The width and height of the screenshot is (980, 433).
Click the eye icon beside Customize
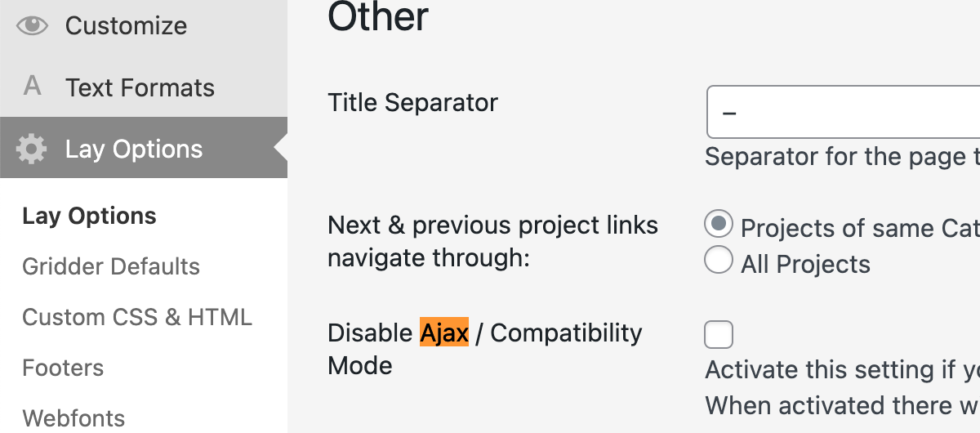click(33, 25)
